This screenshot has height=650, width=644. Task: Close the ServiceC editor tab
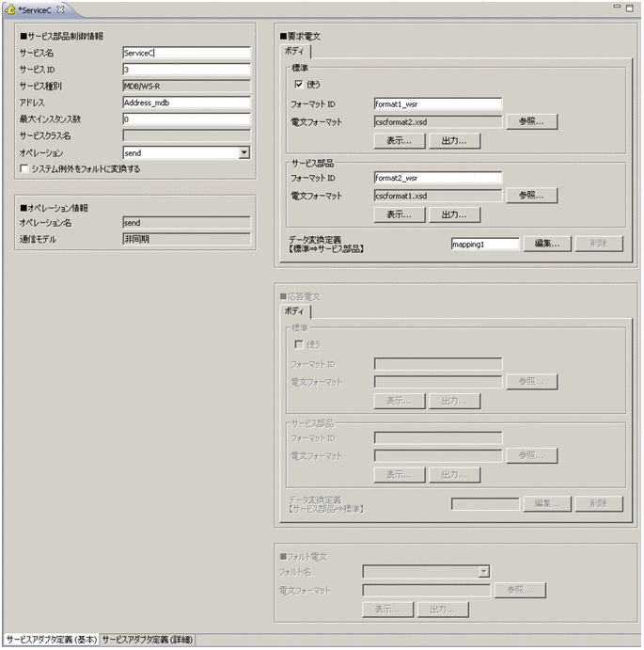click(x=60, y=8)
